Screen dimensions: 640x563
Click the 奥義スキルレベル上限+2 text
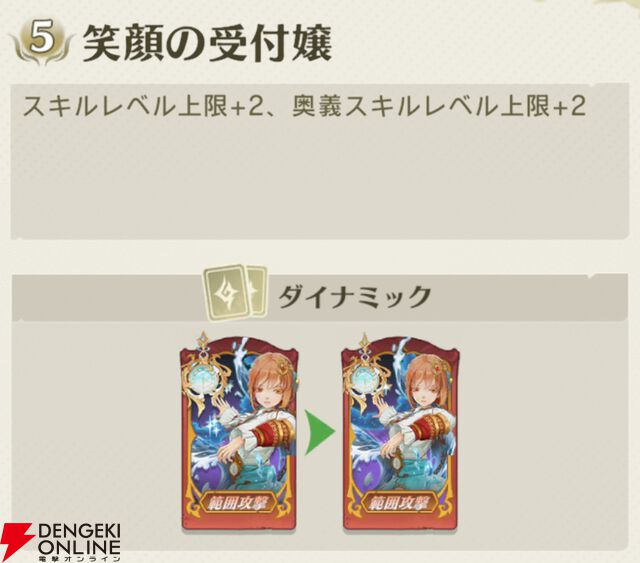coord(439,107)
